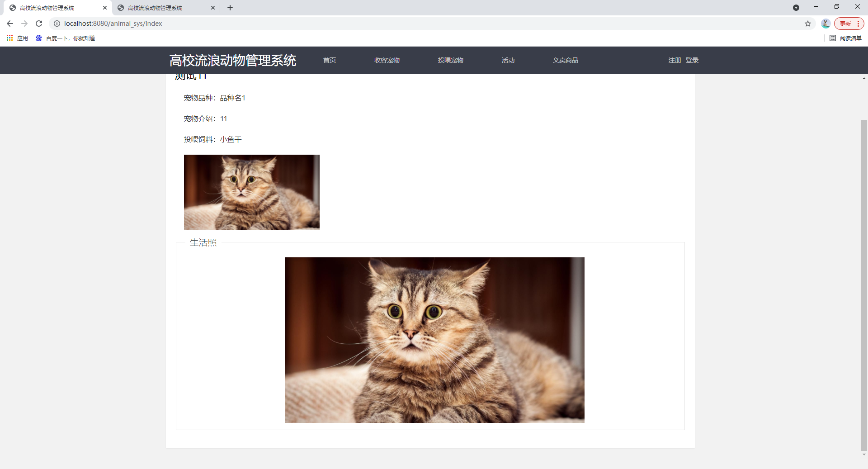This screenshot has width=868, height=469.
Task: Close the second 高校流浪动物管理系统 tab
Action: (213, 8)
